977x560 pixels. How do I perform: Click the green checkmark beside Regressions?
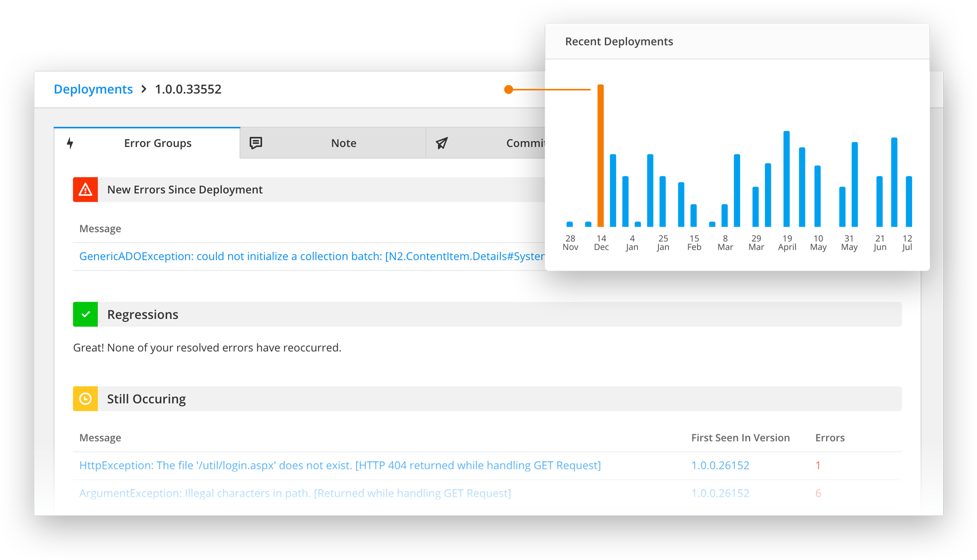click(85, 314)
